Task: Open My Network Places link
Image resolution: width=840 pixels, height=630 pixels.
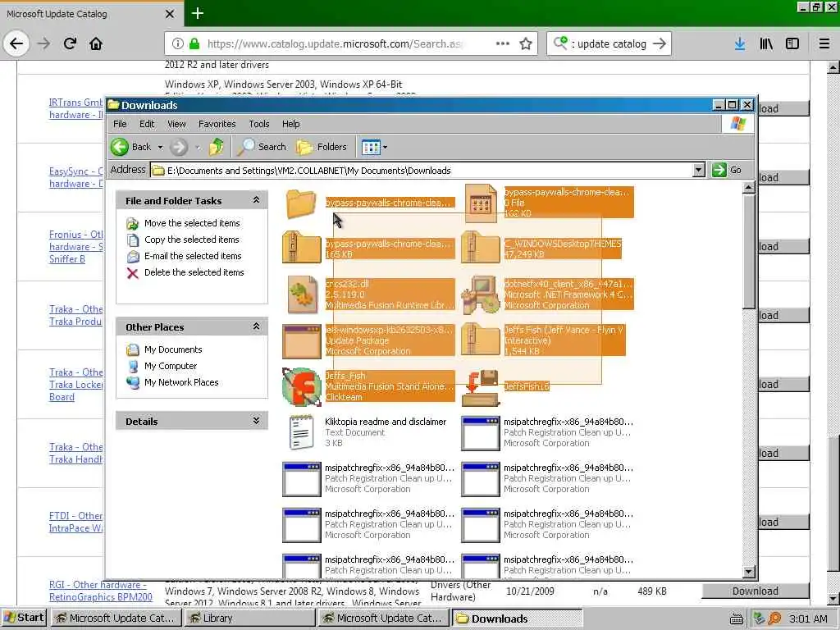Action: [181, 382]
